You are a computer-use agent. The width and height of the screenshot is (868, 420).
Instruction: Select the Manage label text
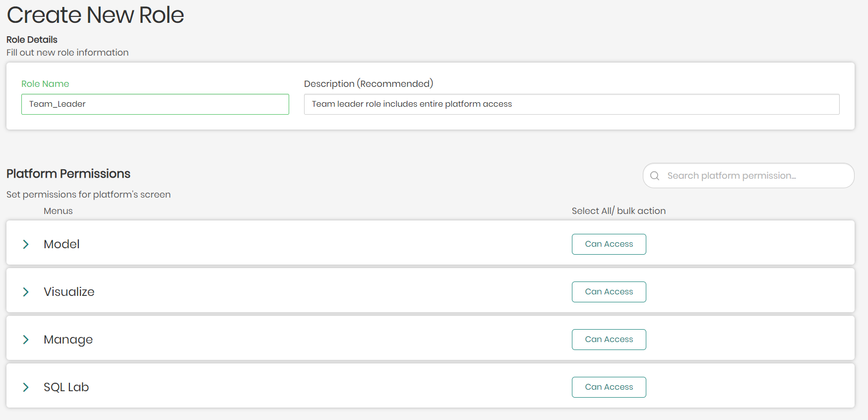coord(68,340)
